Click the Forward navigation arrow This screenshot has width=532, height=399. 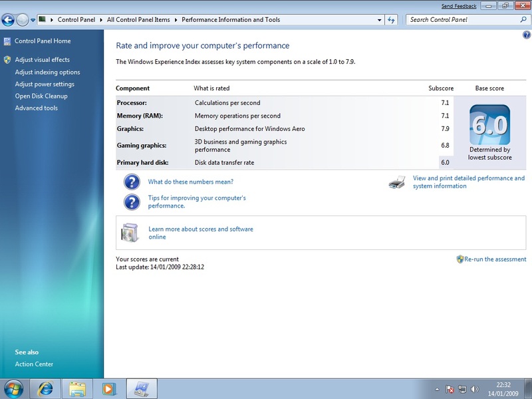23,20
